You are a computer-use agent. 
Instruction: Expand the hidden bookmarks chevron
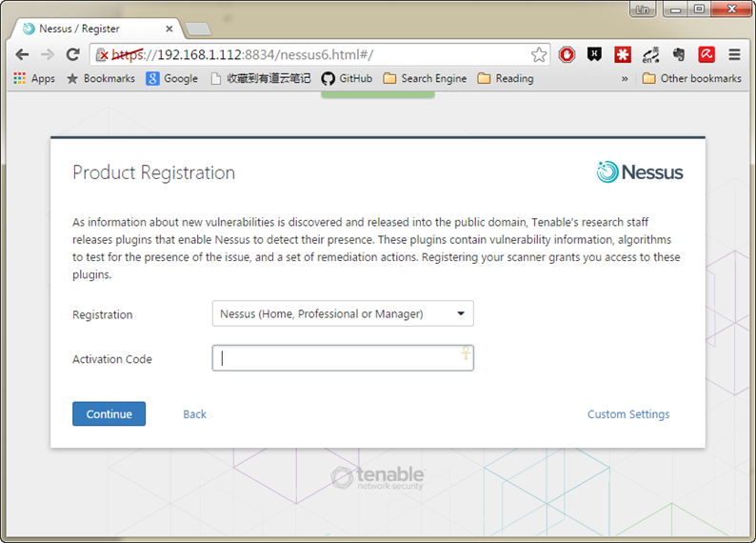coord(625,79)
